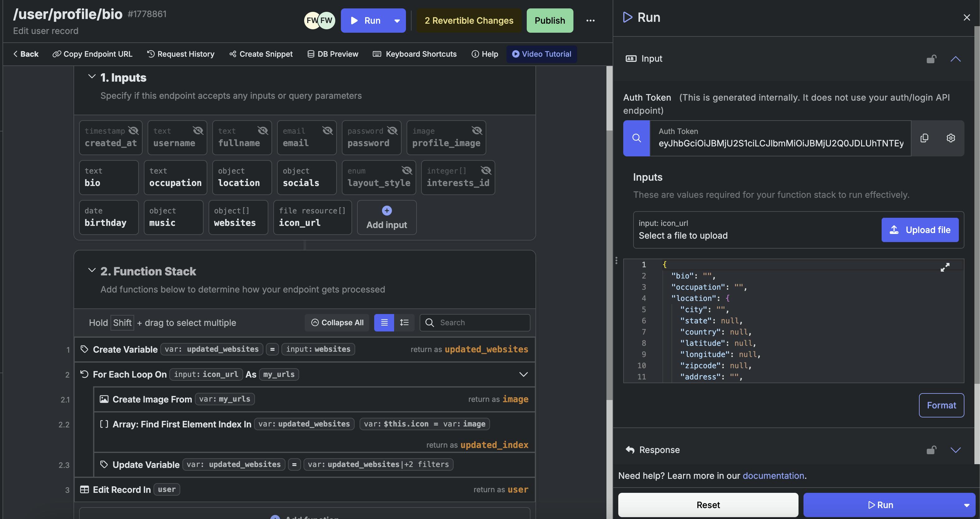The image size is (980, 519).
Task: Click the Edit Record In table icon
Action: [x=84, y=490]
